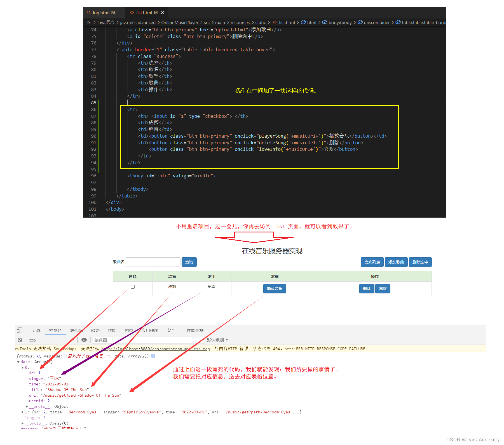This screenshot has width=504, height=445.
Task: Click the blue info icon after Array(2)
Action: coord(153,356)
